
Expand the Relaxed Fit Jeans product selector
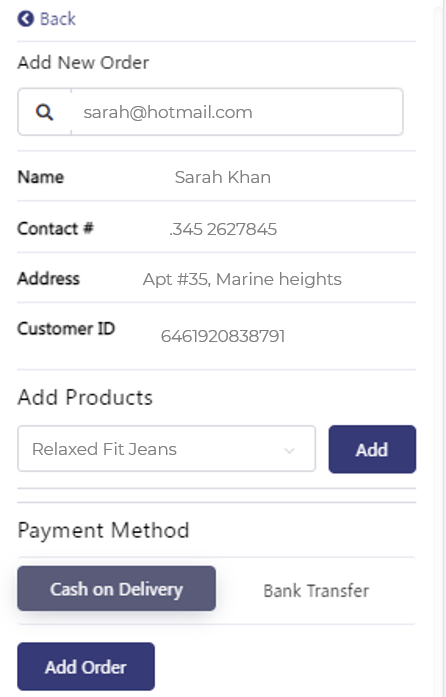click(x=166, y=449)
